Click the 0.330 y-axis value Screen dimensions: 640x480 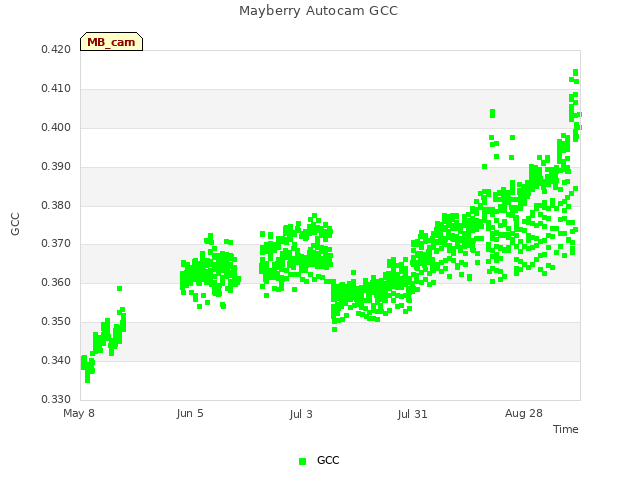pyautogui.click(x=56, y=399)
